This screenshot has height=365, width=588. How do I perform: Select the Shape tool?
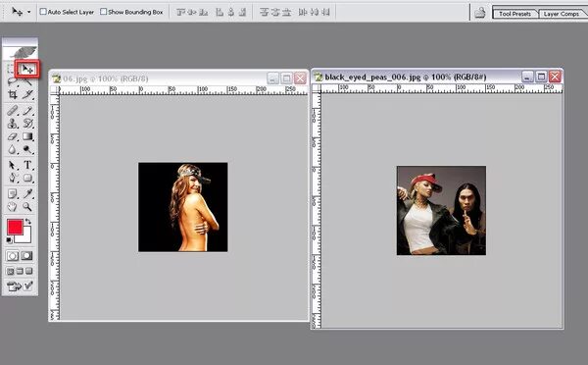[x=27, y=178]
